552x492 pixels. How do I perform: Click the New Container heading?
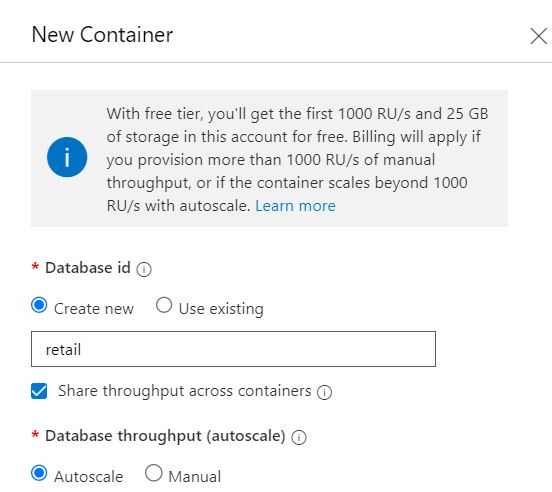pyautogui.click(x=102, y=35)
